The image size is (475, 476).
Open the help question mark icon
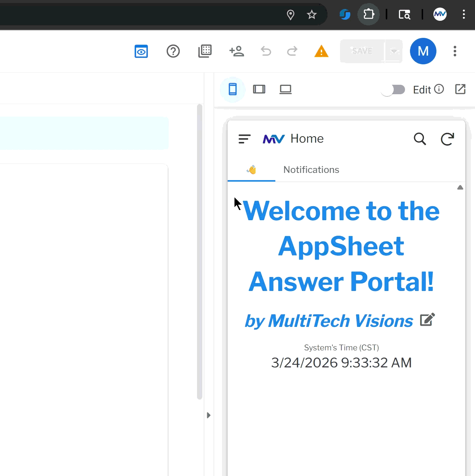[173, 51]
